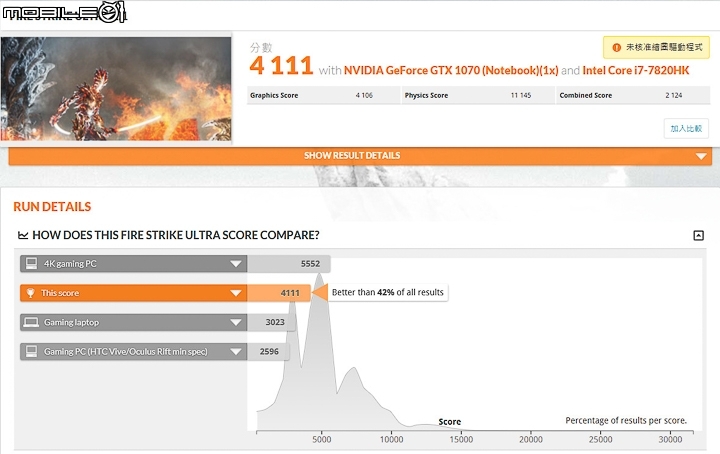Open the Gaming PC (HTC Vive/Oculus Rift) dropdown arrow
Screen dimensions: 720x454
pos(236,352)
